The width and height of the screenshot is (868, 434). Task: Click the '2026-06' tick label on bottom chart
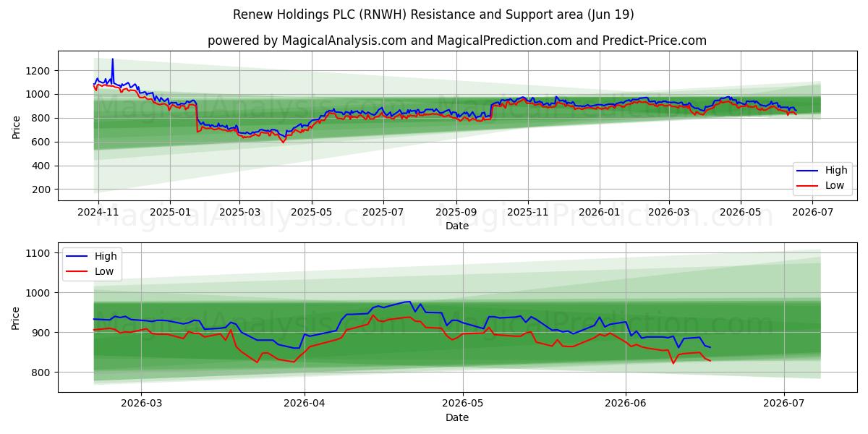[626, 403]
